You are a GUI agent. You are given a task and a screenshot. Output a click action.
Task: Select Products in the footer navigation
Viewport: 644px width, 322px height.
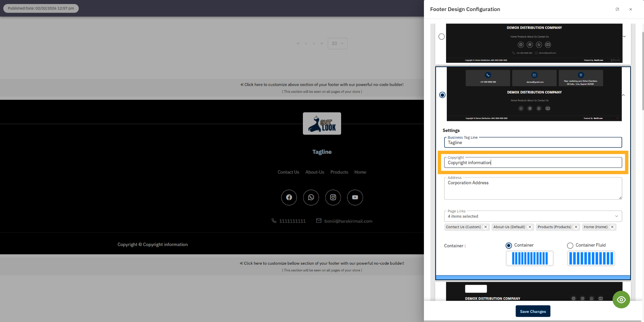click(339, 172)
